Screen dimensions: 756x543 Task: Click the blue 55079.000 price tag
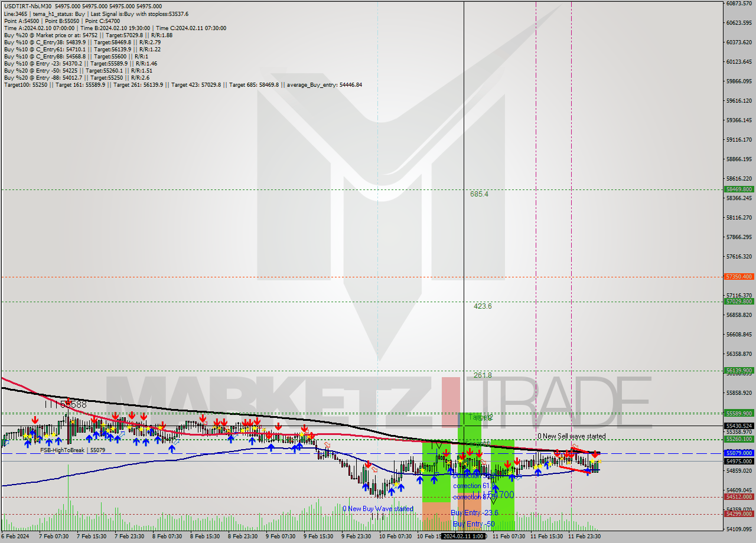click(x=738, y=453)
